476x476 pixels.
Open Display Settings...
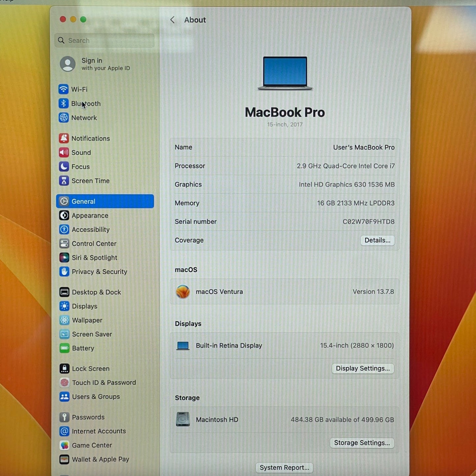[x=363, y=368]
